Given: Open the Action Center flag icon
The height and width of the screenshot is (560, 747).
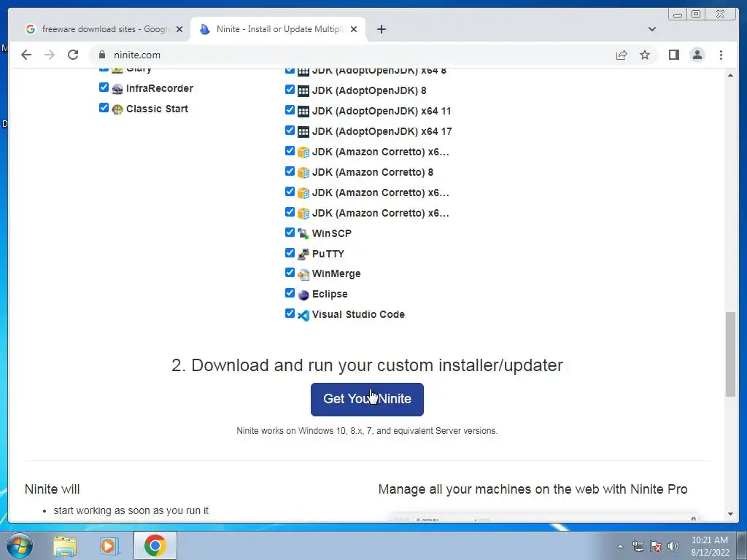Looking at the screenshot, I should (656, 546).
